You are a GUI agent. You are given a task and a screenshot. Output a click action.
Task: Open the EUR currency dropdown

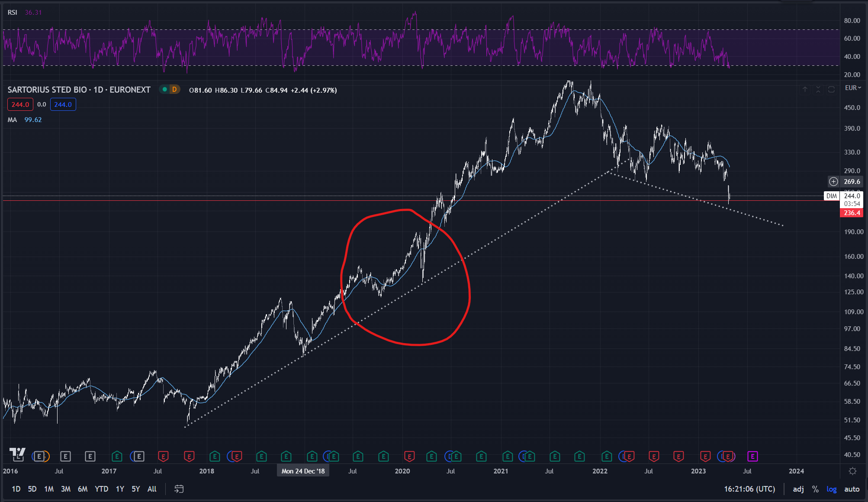click(x=853, y=88)
